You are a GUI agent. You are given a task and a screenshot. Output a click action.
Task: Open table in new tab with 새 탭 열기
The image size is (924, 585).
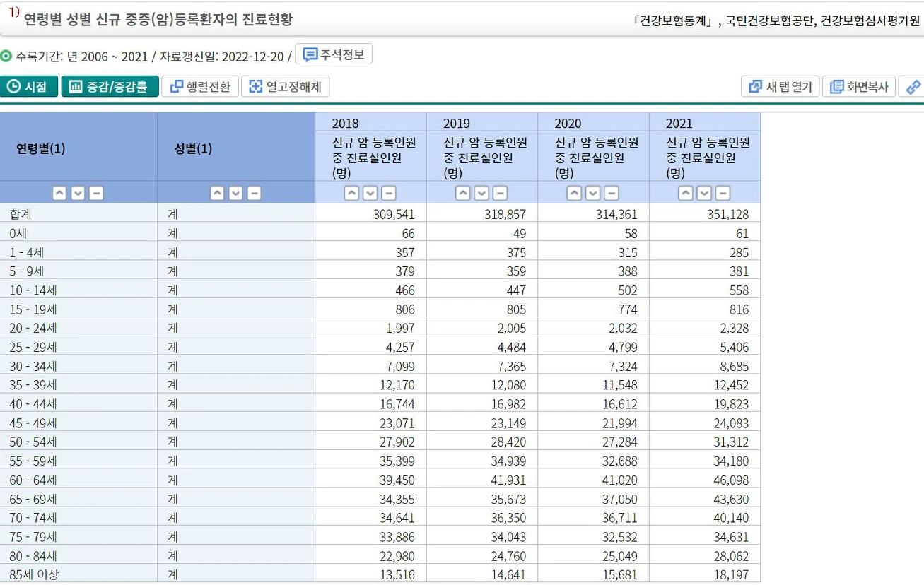click(780, 87)
